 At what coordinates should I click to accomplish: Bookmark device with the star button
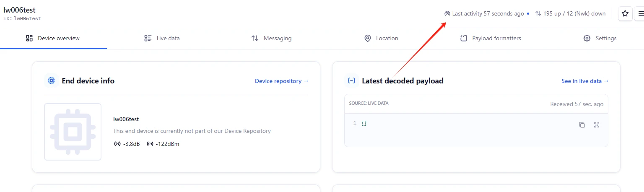click(625, 14)
